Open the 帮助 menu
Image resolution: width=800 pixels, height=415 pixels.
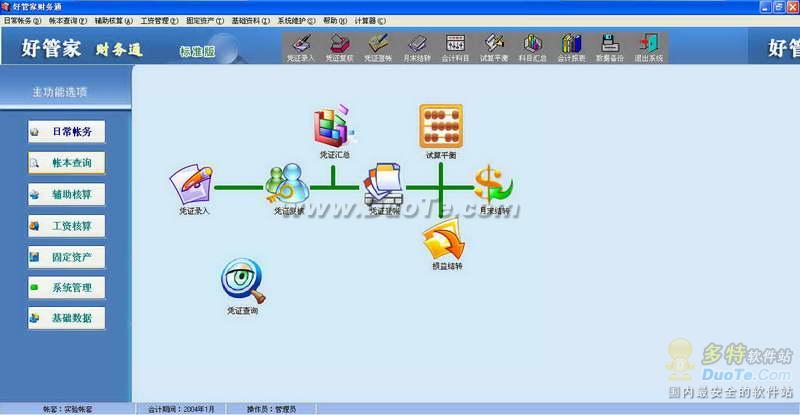point(335,21)
